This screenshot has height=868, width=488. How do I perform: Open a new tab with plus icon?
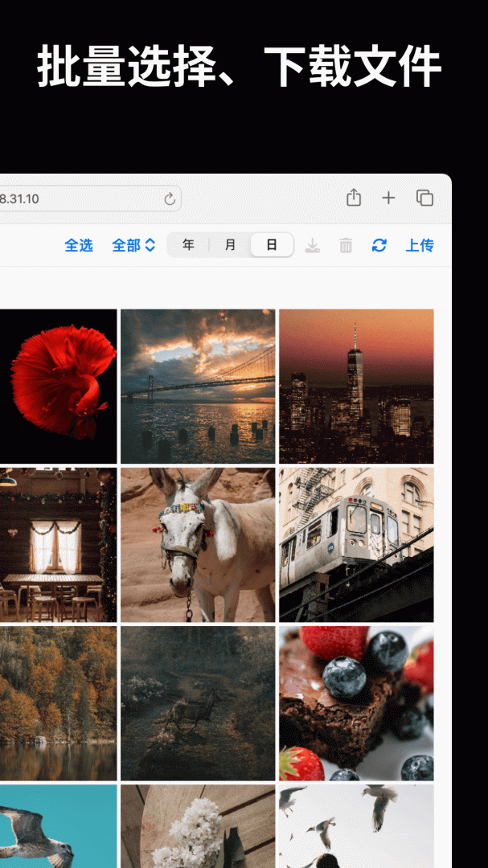388,198
